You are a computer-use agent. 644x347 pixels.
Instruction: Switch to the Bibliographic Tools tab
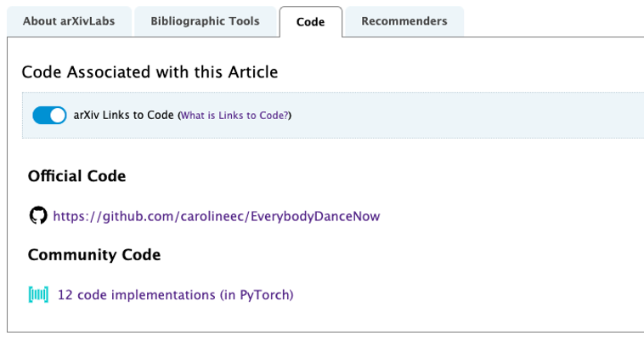(x=205, y=21)
